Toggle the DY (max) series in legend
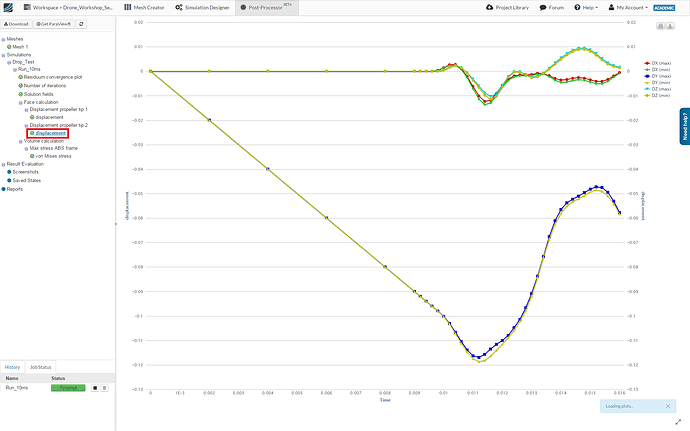 tap(657, 76)
